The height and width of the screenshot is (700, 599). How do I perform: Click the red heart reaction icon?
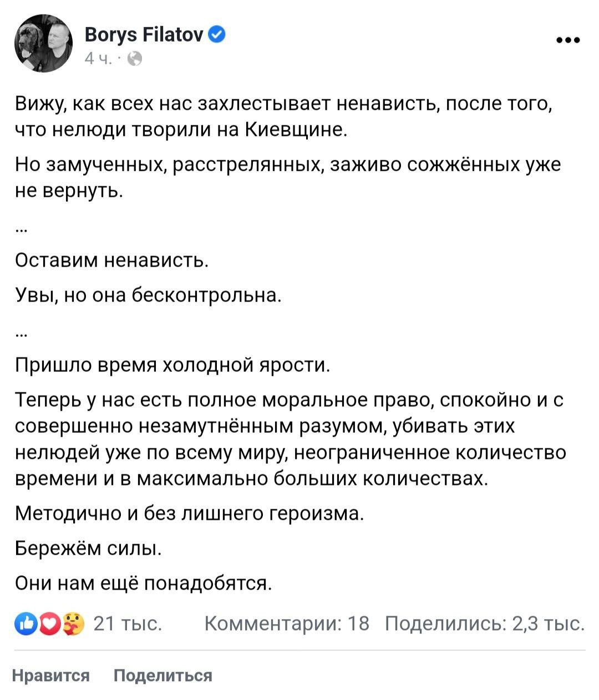pos(50,624)
